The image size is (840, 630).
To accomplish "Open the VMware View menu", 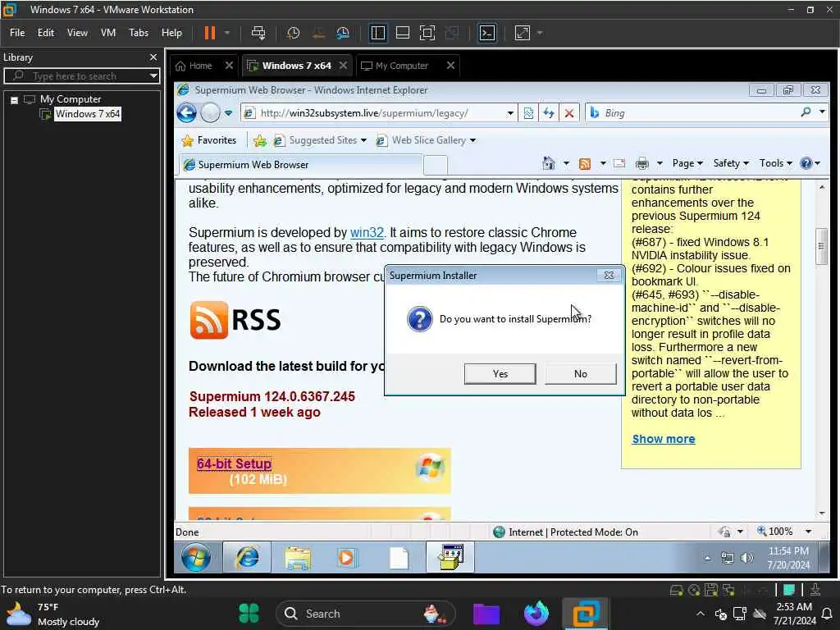I will pyautogui.click(x=77, y=33).
